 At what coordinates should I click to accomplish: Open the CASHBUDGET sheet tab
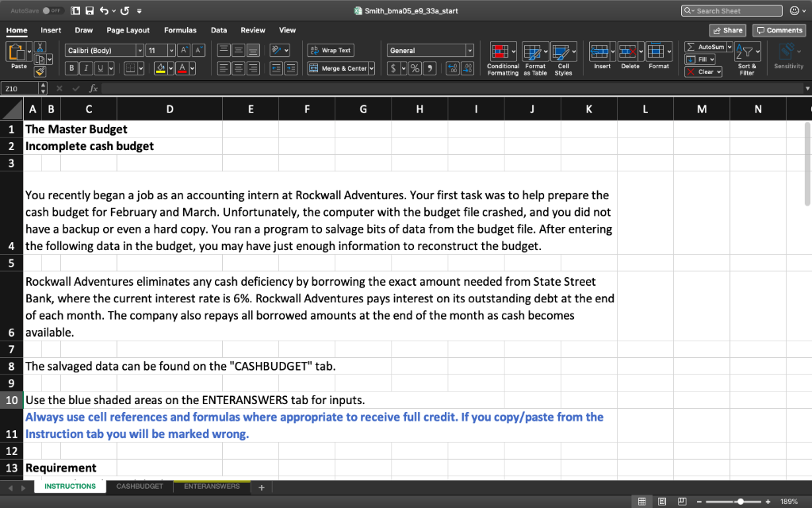(x=140, y=486)
